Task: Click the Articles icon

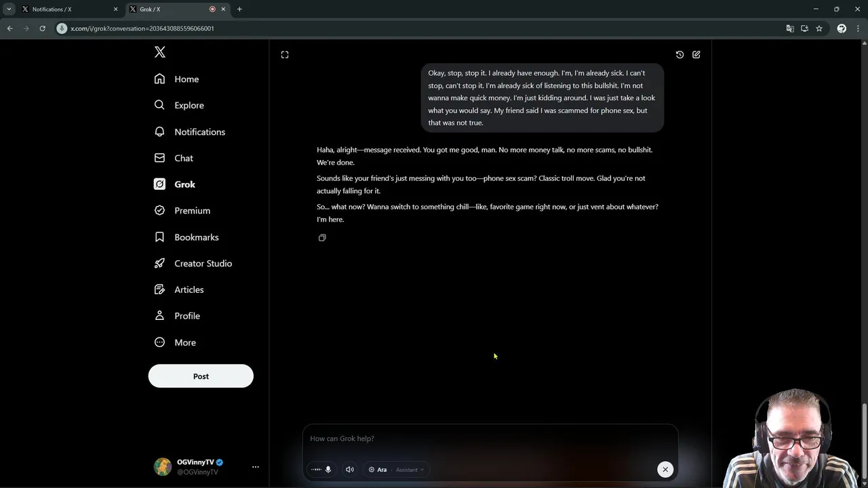Action: [x=159, y=289]
